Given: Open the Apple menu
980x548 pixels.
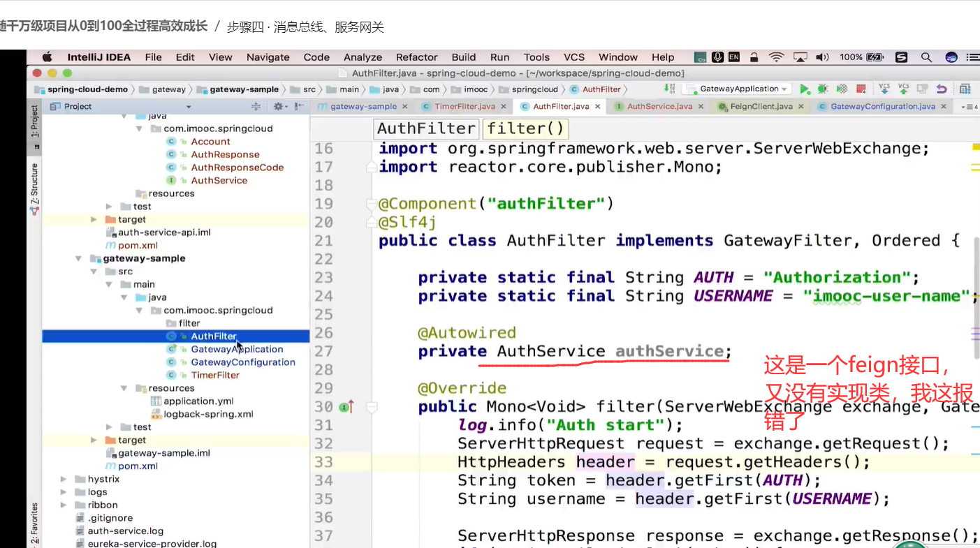Looking at the screenshot, I should pos(47,57).
